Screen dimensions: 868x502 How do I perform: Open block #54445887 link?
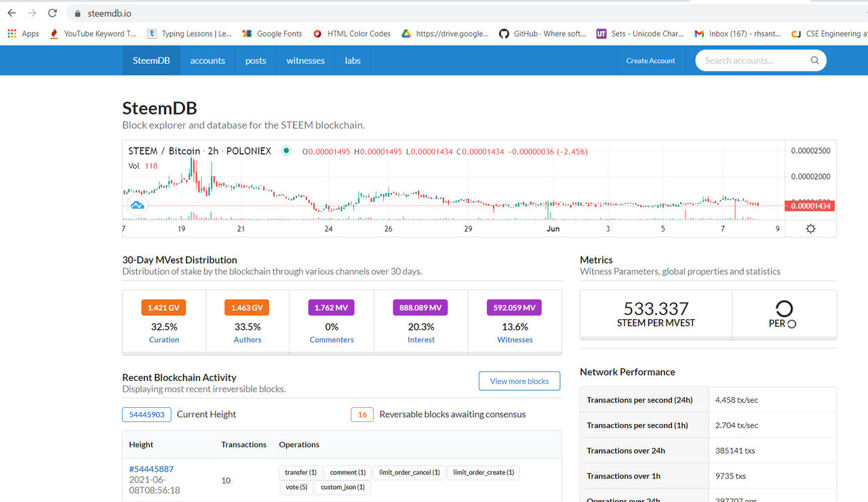151,469
